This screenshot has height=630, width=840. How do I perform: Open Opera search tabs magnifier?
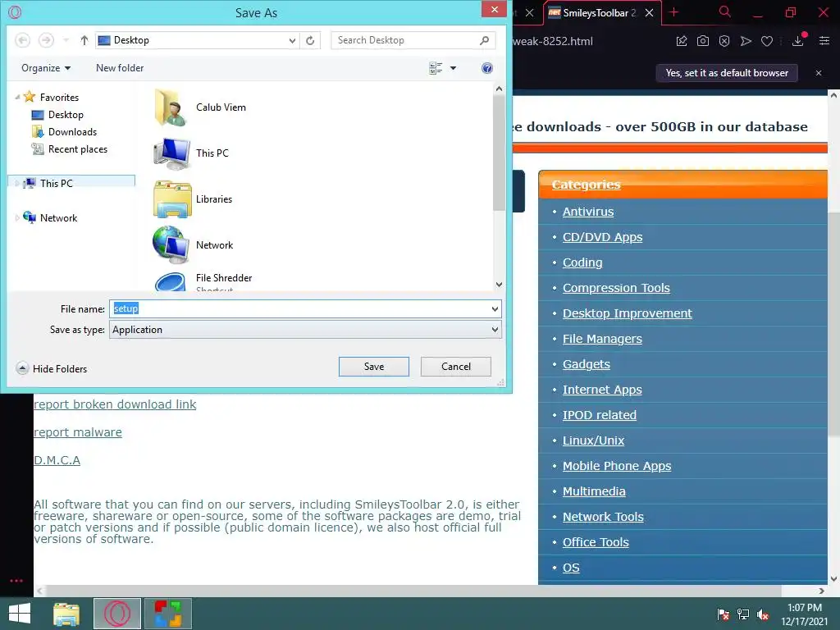[x=725, y=12]
